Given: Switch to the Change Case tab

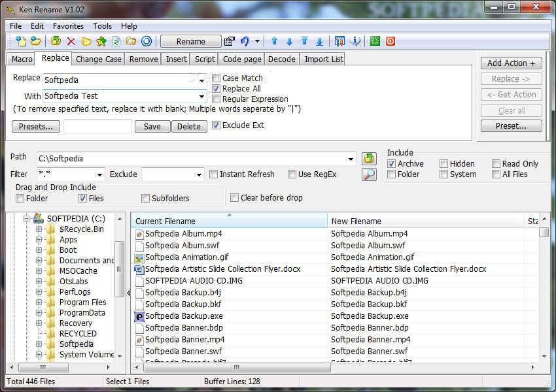Looking at the screenshot, I should pyautogui.click(x=99, y=59).
